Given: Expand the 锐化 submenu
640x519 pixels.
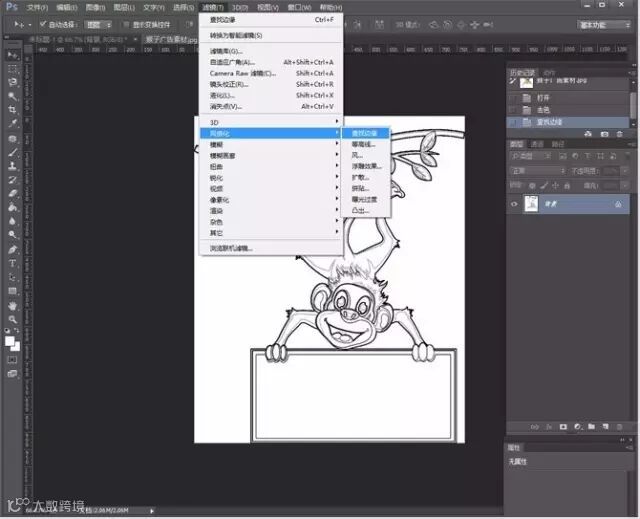Looking at the screenshot, I should (271, 178).
